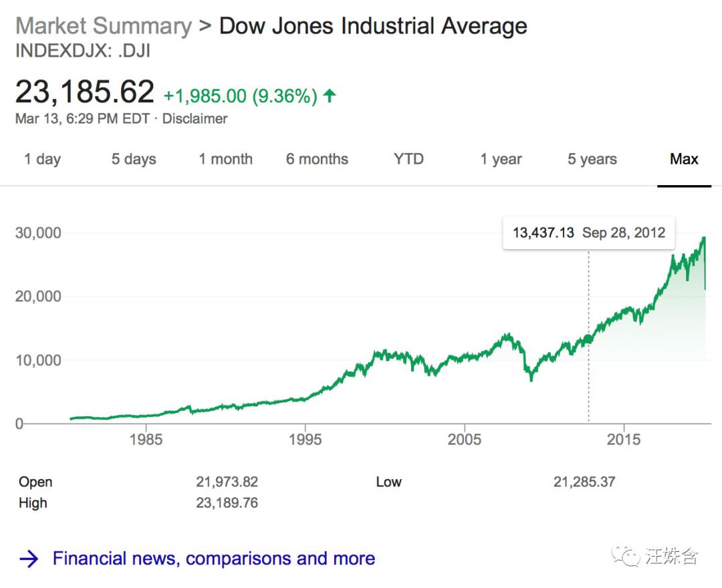Viewport: 722px width, 588px height.
Task: Select the 1 day tab
Action: pos(42,159)
